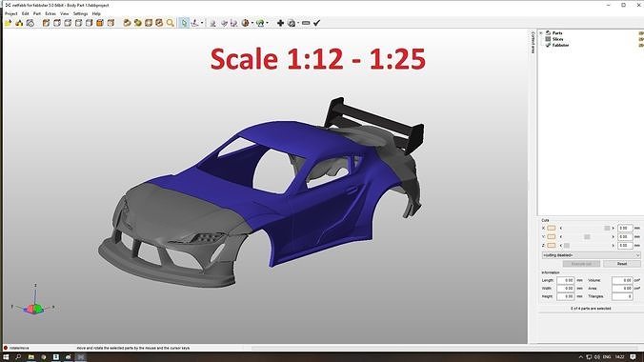644x362 pixels.
Task: Click the seventh view cube icon
Action: tap(111, 23)
